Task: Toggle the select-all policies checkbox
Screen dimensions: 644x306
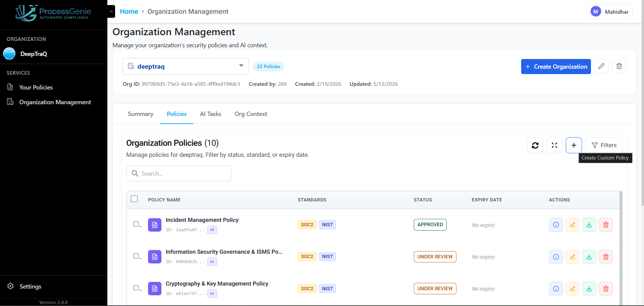Action: (134, 199)
